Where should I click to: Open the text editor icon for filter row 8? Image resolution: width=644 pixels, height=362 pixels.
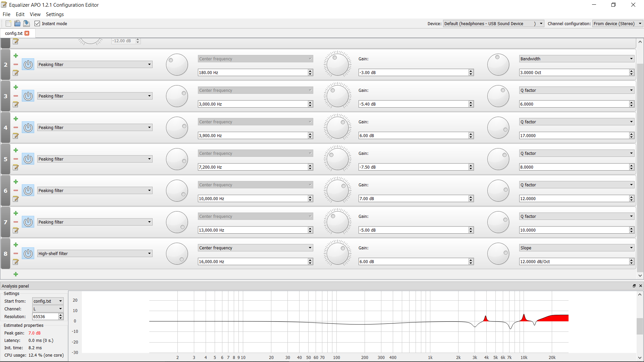pos(16,262)
